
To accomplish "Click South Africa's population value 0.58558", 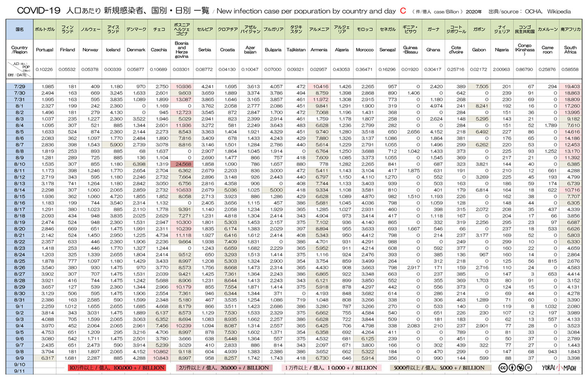I will point(570,69).
